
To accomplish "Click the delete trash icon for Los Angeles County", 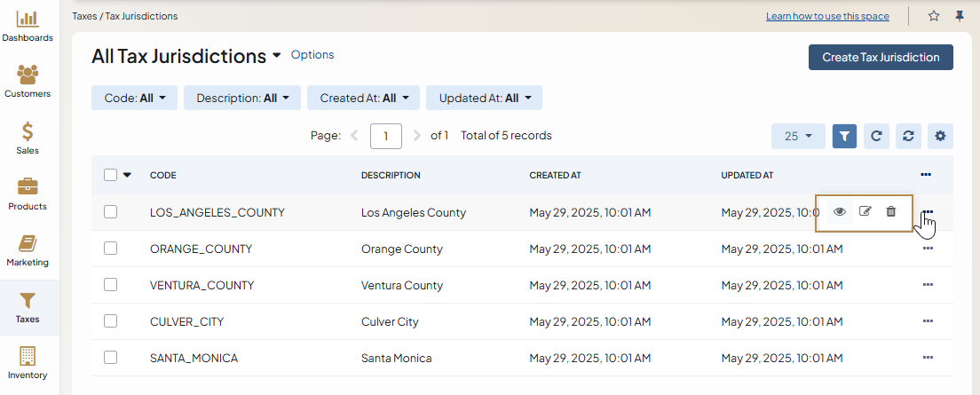I will 891,212.
